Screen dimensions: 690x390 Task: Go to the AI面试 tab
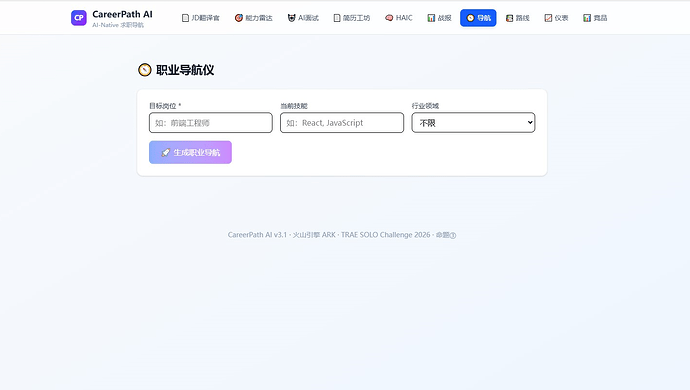[303, 18]
